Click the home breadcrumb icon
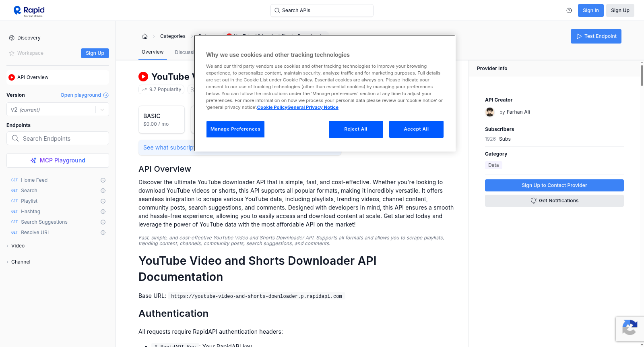 point(145,36)
